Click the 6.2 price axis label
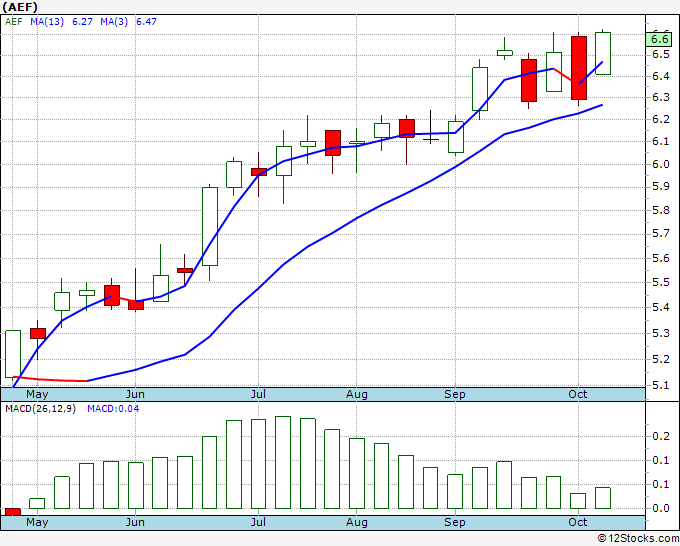 click(661, 119)
